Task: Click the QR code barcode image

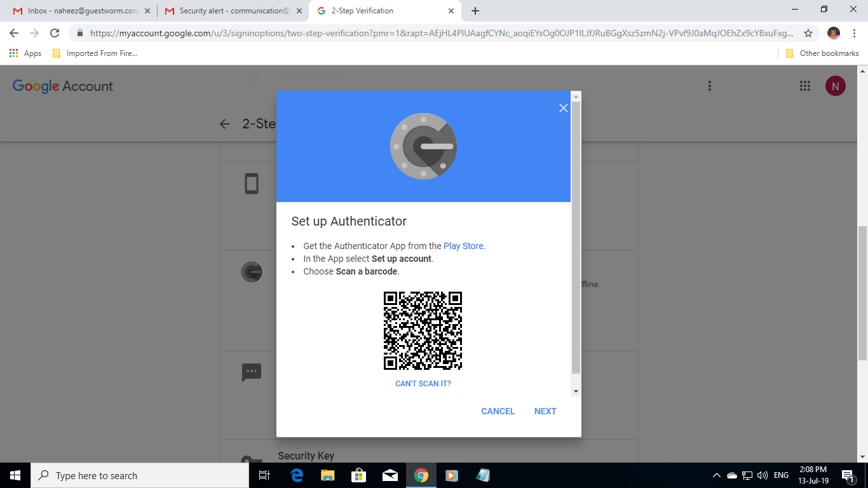Action: coord(423,330)
